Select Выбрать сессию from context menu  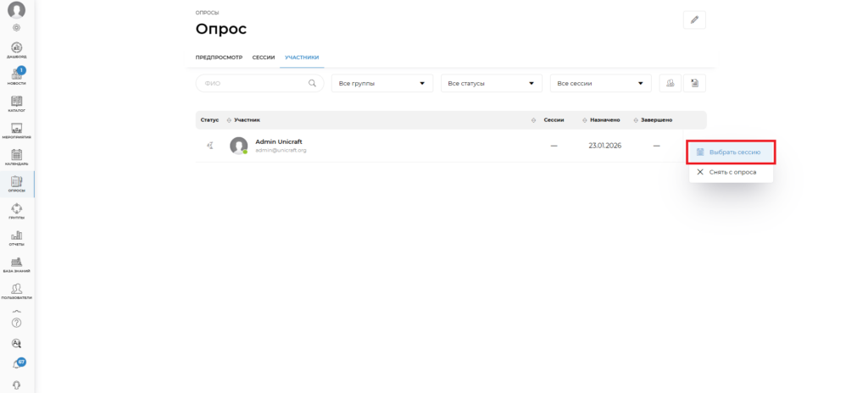point(731,152)
